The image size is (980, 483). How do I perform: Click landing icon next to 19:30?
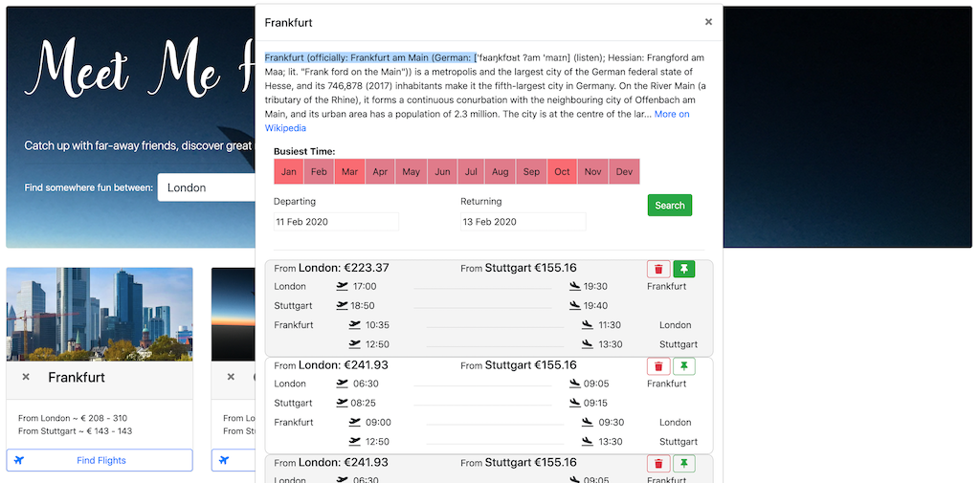(x=575, y=286)
